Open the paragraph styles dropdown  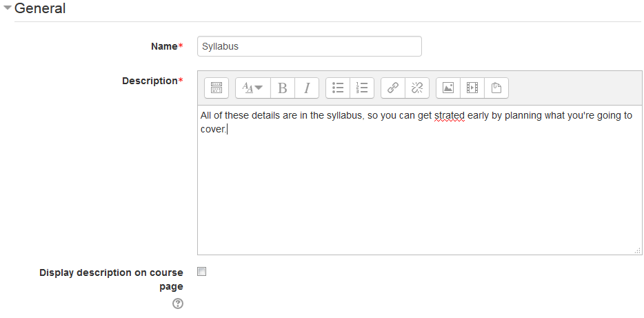point(253,88)
